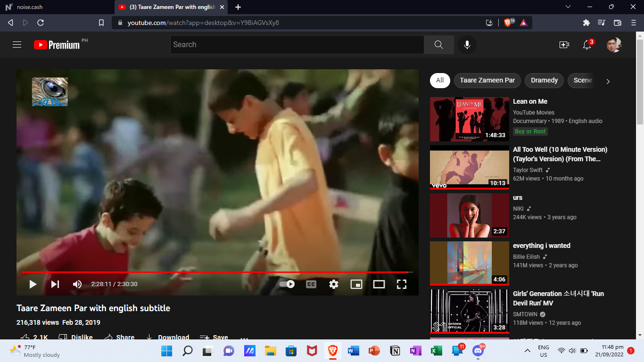The width and height of the screenshot is (644, 362).
Task: Bookmark this page
Action: 101,23
